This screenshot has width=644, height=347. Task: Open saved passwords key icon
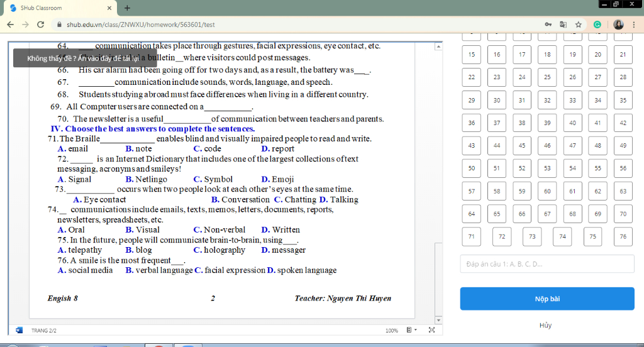point(548,25)
